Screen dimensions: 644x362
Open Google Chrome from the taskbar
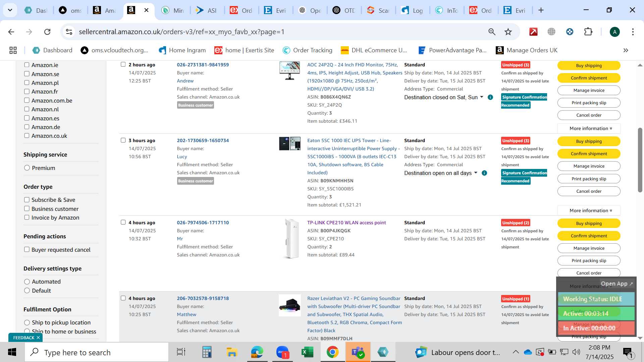332,352
